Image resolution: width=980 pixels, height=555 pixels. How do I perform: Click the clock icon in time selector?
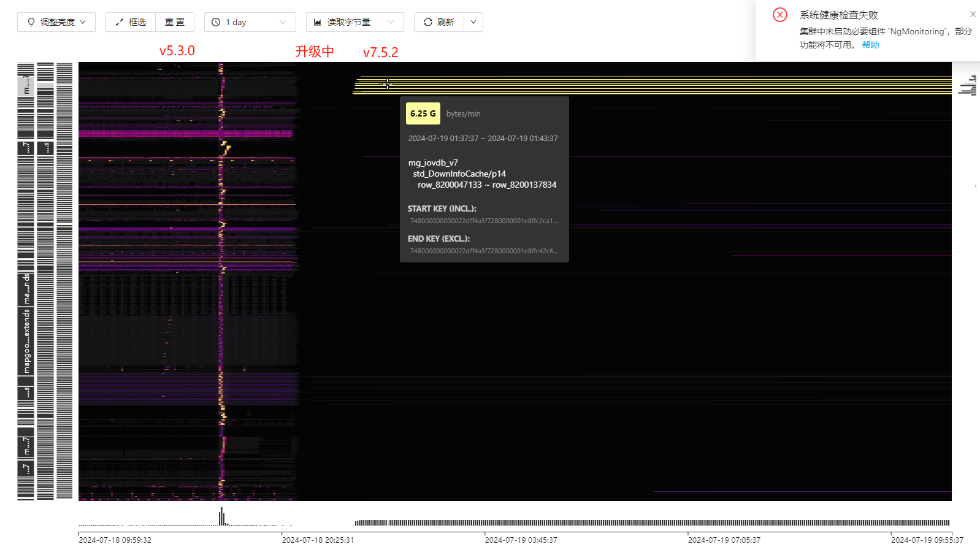coord(216,22)
